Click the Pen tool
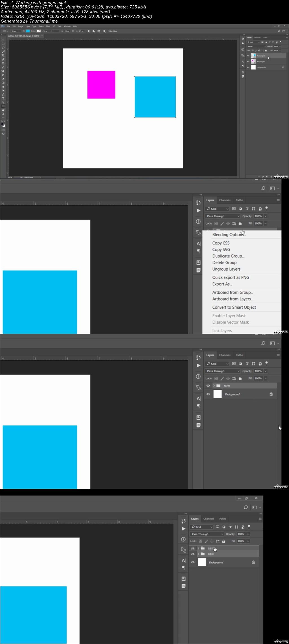 point(3,95)
